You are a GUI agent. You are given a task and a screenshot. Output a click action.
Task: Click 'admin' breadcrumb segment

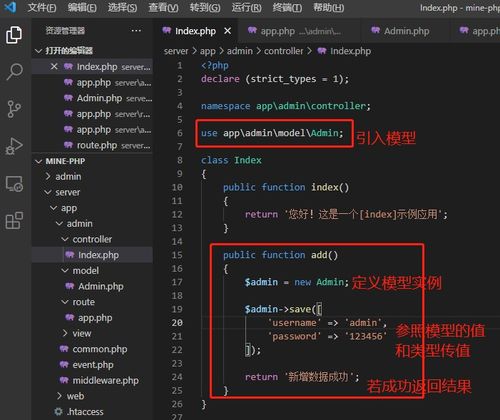240,51
